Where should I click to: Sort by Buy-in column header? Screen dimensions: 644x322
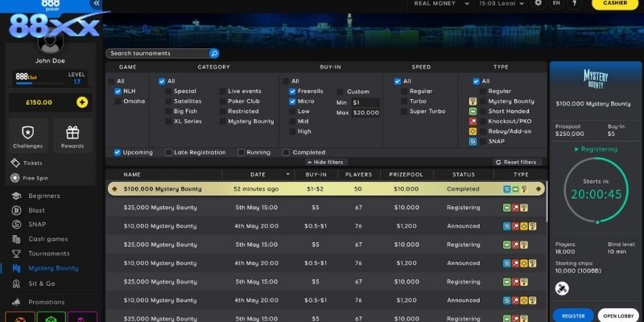(x=316, y=175)
